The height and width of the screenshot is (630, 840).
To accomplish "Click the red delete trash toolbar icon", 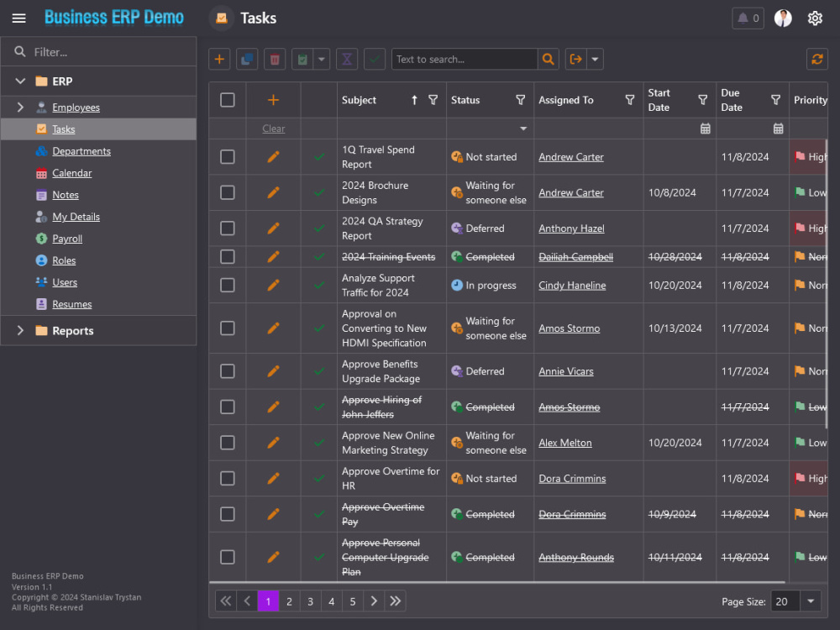I will click(x=275, y=59).
